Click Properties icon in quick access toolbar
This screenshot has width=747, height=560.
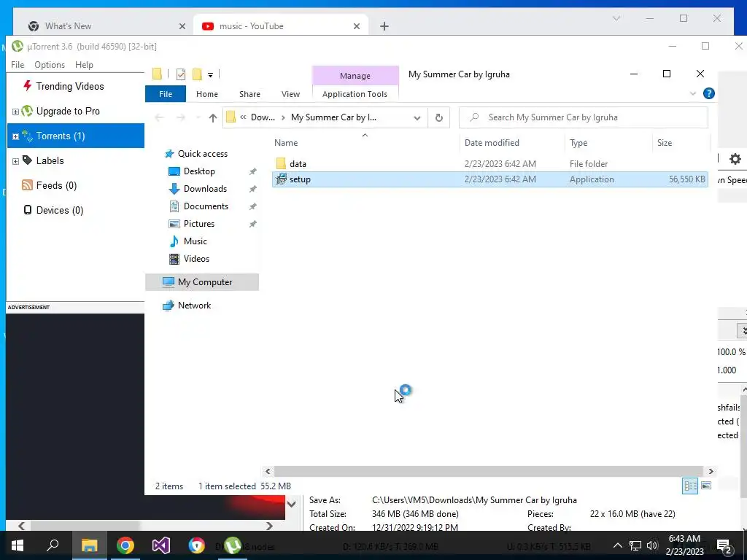pos(181,74)
